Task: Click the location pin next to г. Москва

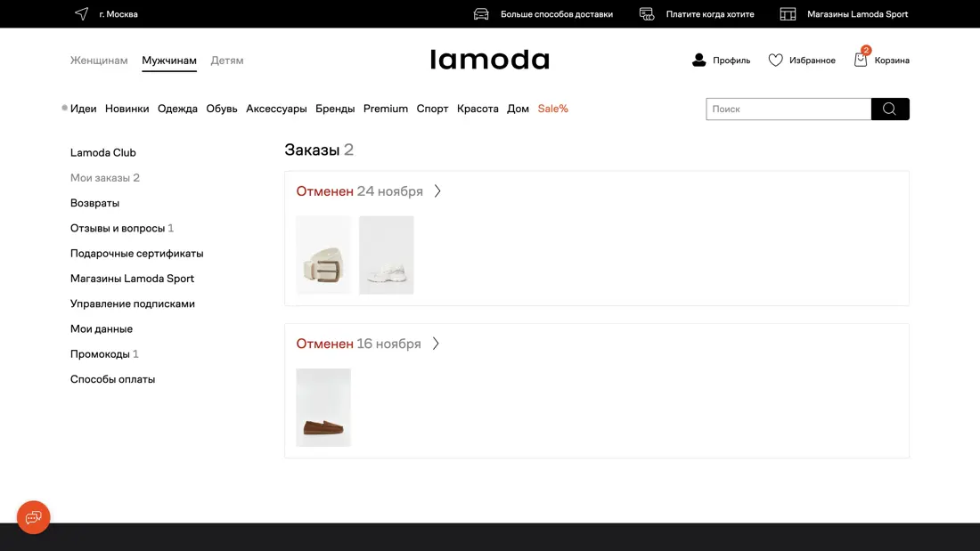Action: [x=81, y=13]
